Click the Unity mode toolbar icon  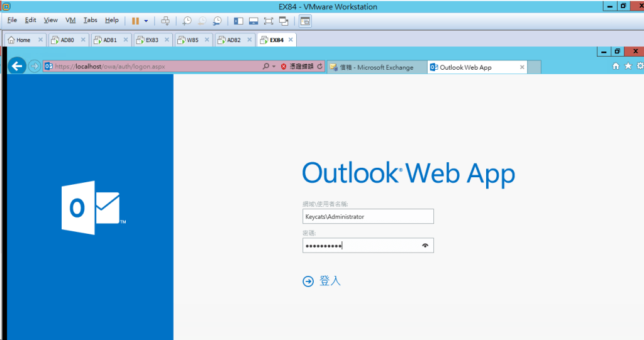284,21
